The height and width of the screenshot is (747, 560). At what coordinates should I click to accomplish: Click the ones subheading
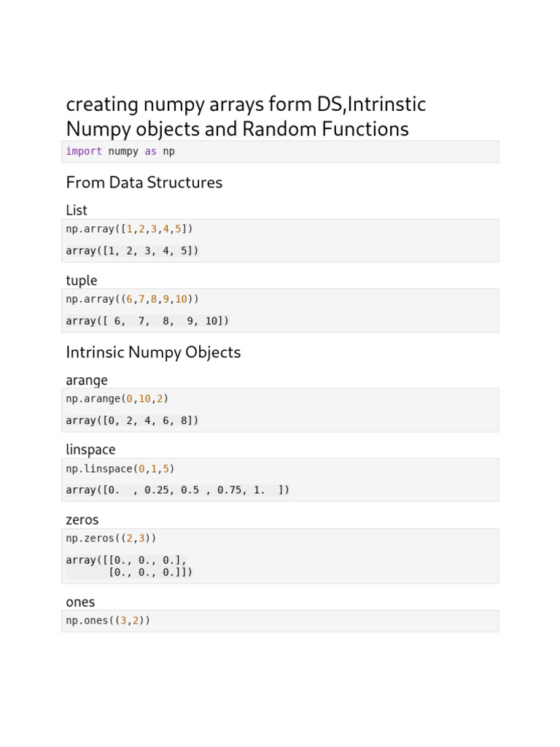(80, 602)
